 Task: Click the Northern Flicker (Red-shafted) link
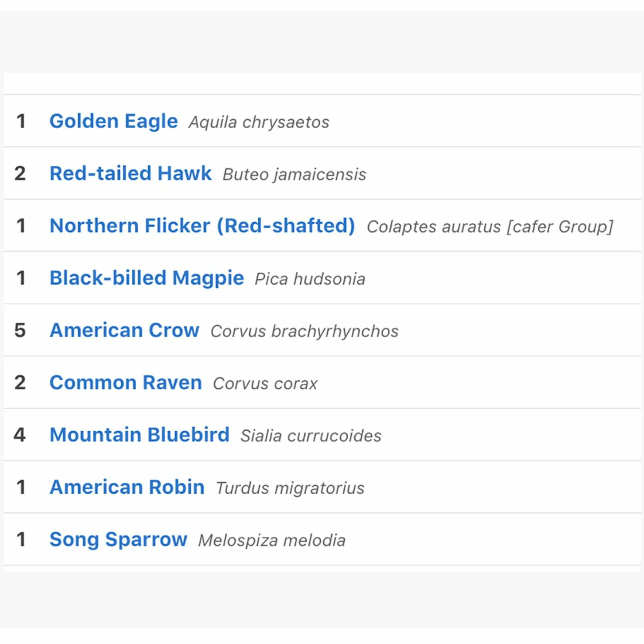click(x=202, y=226)
